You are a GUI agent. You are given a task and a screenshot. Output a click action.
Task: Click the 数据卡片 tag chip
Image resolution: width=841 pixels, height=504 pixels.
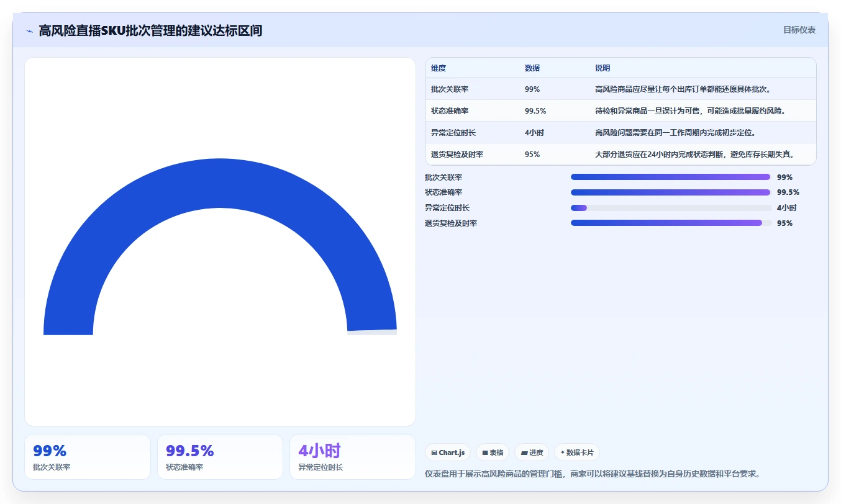pyautogui.click(x=577, y=452)
